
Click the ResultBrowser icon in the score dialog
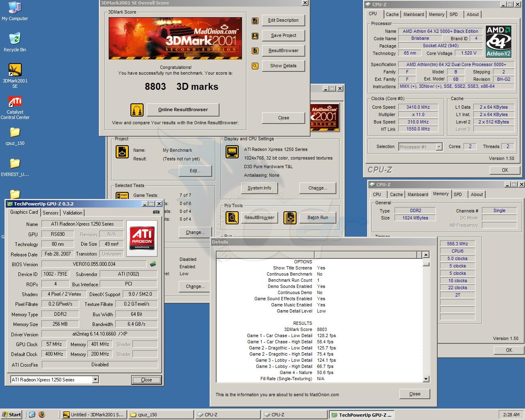pyautogui.click(x=255, y=51)
